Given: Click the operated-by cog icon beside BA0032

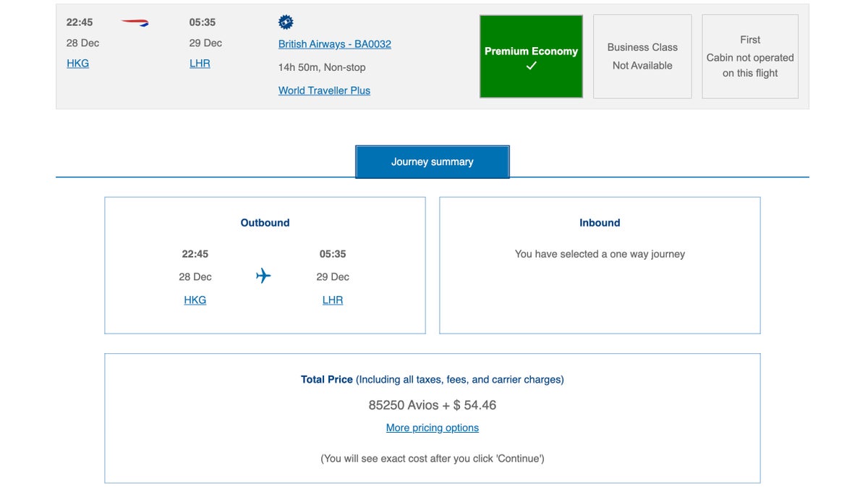Looking at the screenshot, I should tap(286, 22).
